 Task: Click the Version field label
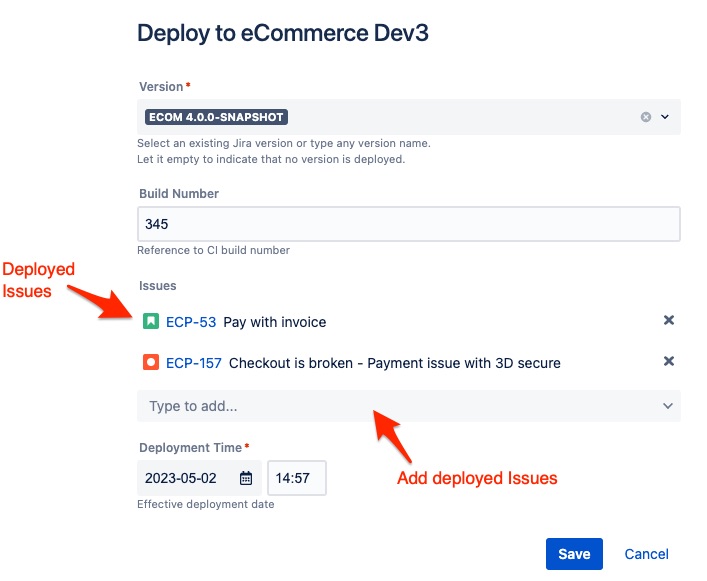click(x=160, y=88)
